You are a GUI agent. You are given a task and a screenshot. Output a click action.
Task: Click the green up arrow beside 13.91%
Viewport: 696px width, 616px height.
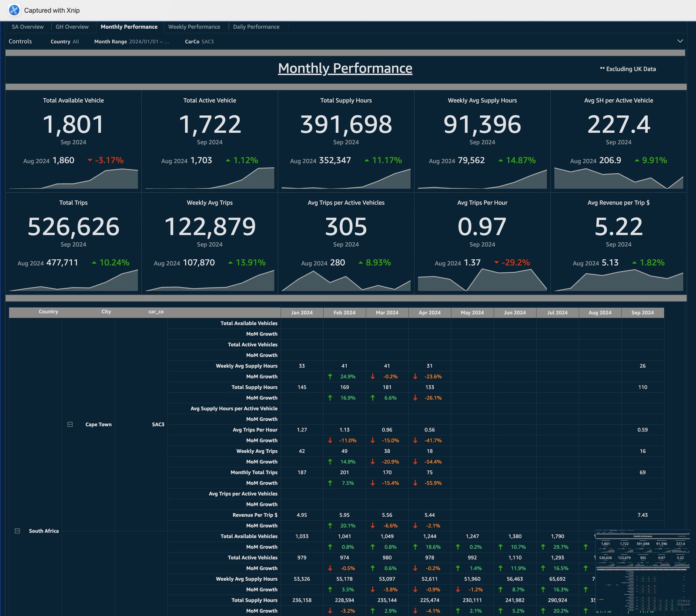(x=231, y=263)
